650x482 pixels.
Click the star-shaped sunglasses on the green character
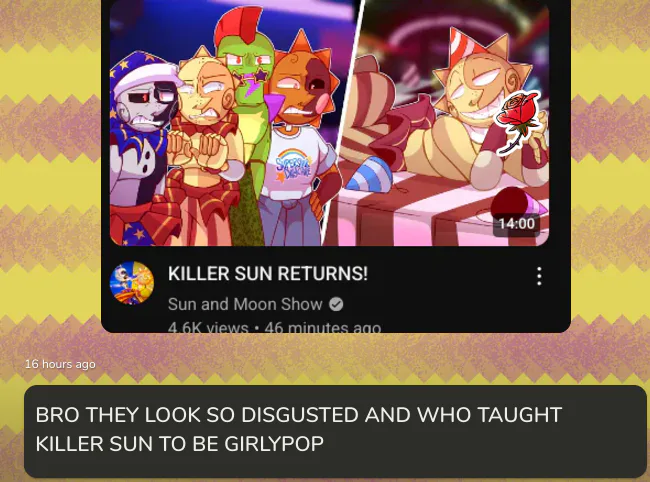250,77
